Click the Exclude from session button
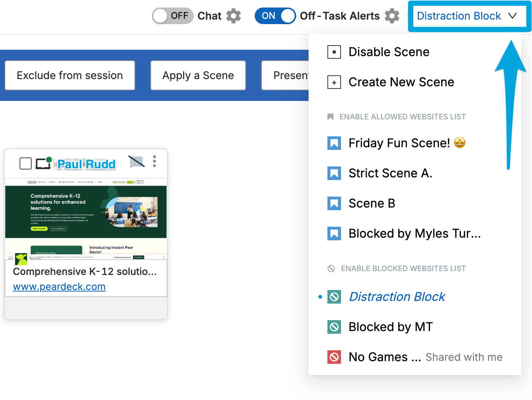Screen dimensions: 532x400 (x=70, y=75)
